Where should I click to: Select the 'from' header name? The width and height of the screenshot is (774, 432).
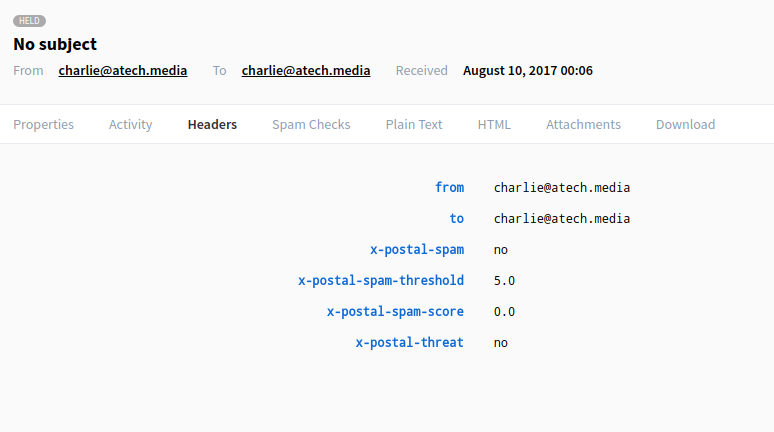click(x=449, y=188)
